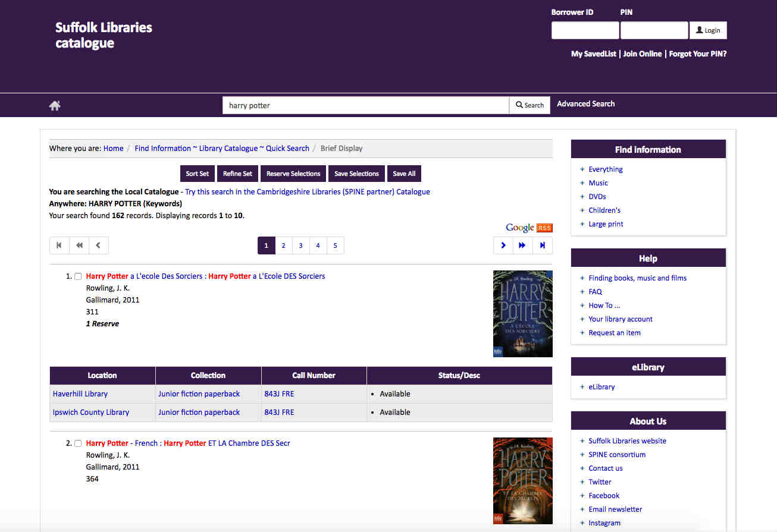
Task: Open the RSS feed icon
Action: coord(544,228)
